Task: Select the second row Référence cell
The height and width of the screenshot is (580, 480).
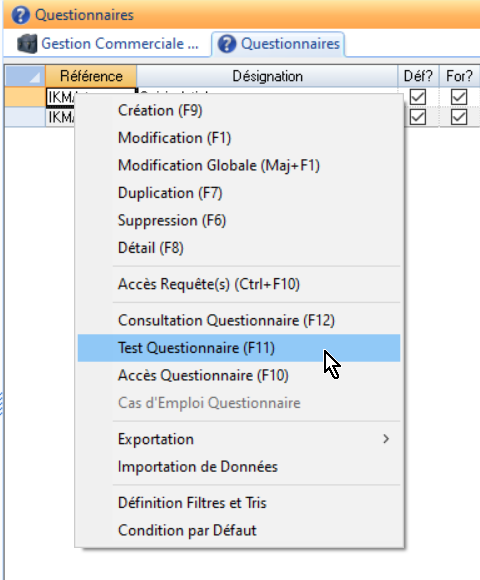Action: point(60,117)
